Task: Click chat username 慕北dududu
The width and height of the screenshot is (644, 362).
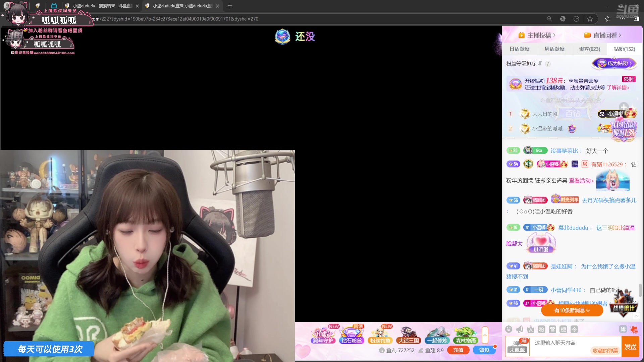Action: click(573, 228)
